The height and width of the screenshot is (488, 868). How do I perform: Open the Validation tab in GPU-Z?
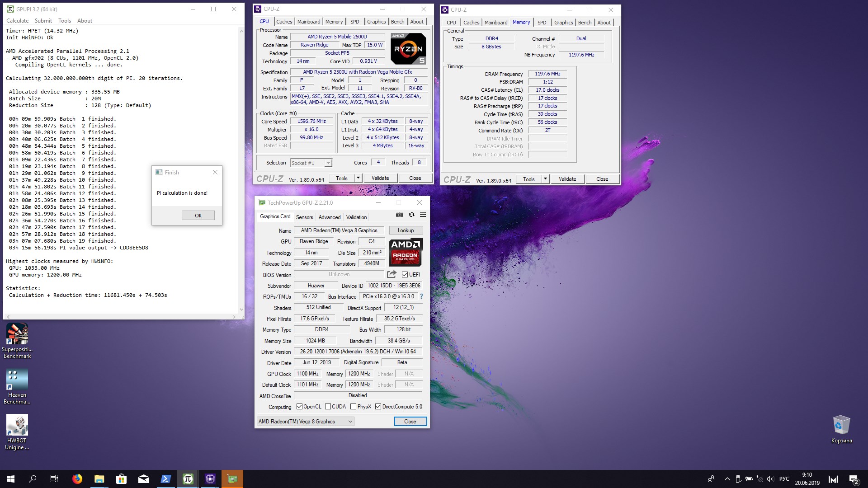pyautogui.click(x=356, y=217)
